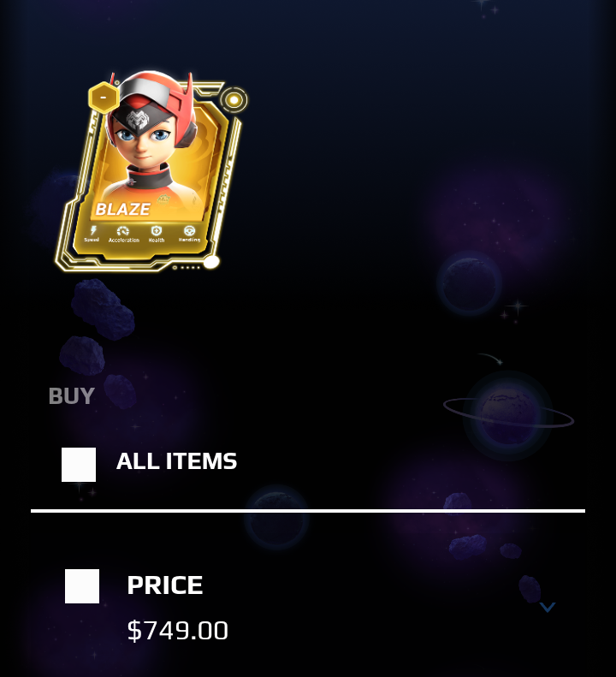Click the Acceleration stat label text
Viewport: 616px width, 677px height.
tap(124, 240)
